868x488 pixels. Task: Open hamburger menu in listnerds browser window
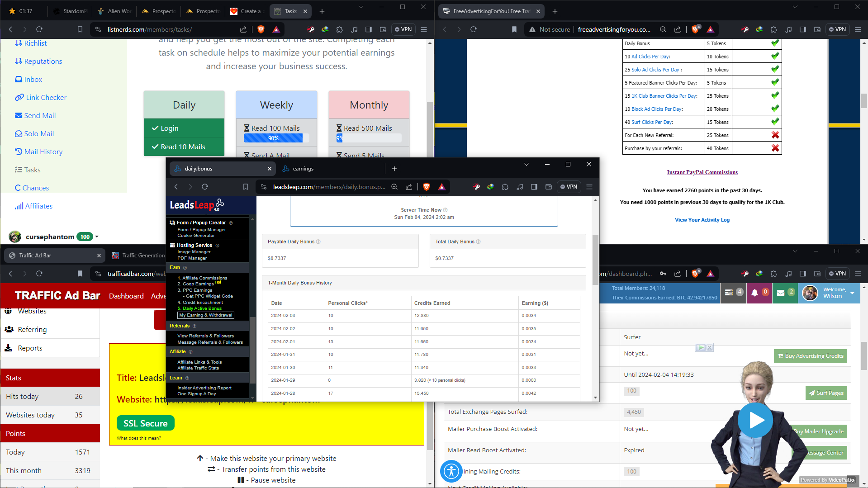coord(424,29)
